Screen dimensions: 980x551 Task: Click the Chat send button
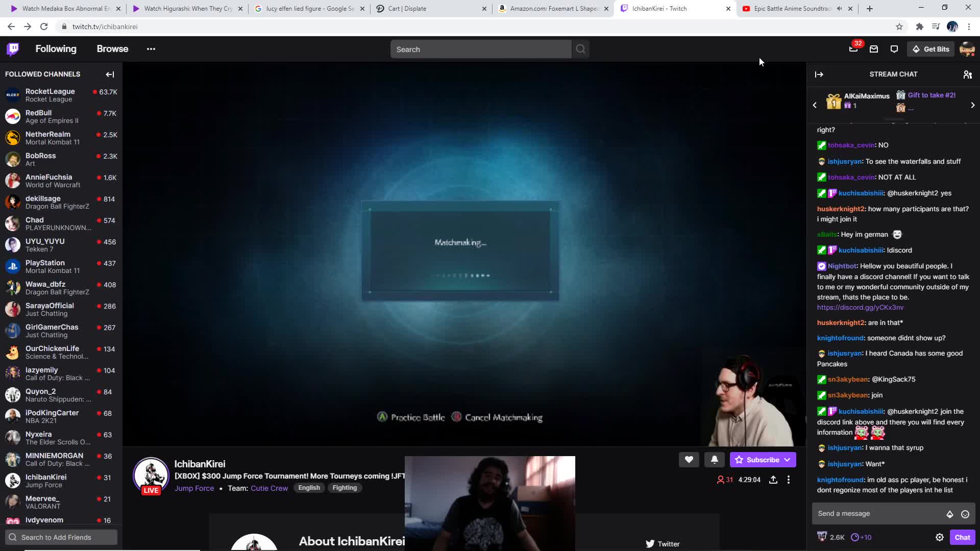[962, 537]
